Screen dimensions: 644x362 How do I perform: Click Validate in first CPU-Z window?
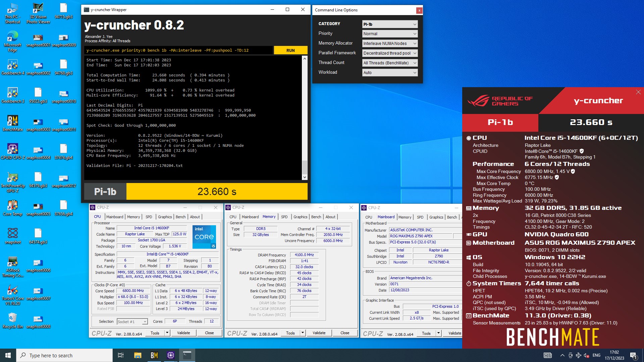183,333
